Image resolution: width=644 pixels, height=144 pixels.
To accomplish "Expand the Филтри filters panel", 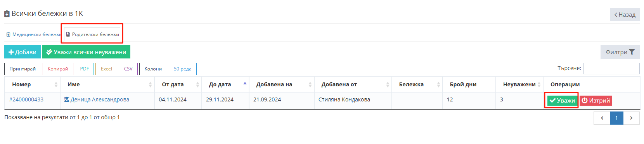I will click(620, 52).
